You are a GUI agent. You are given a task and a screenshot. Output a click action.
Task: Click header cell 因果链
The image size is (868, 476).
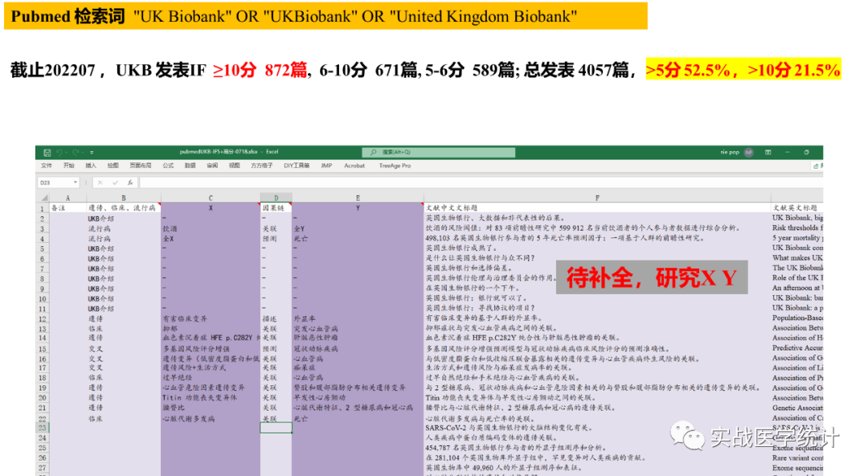276,208
